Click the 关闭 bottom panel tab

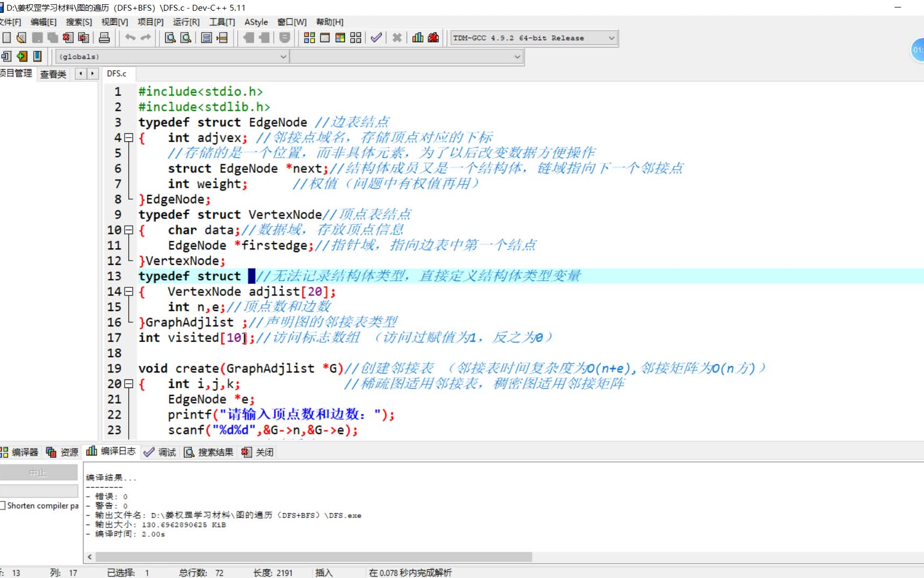pos(258,452)
